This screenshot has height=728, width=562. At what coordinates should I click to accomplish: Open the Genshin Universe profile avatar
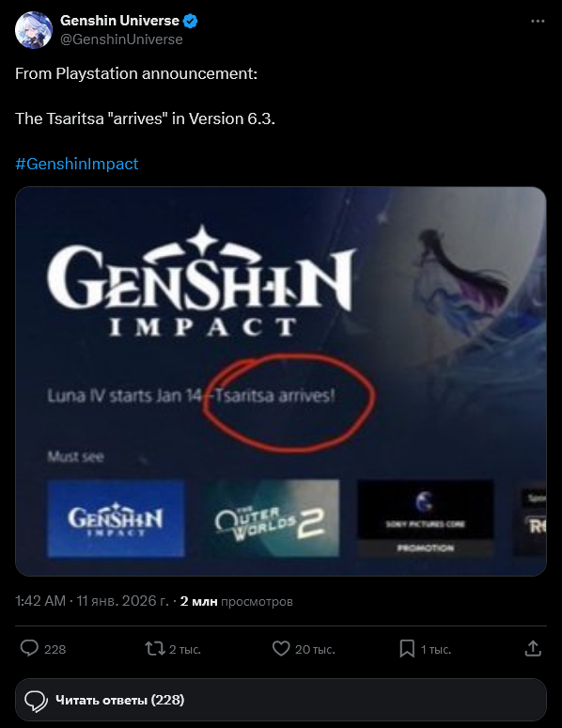click(x=34, y=30)
